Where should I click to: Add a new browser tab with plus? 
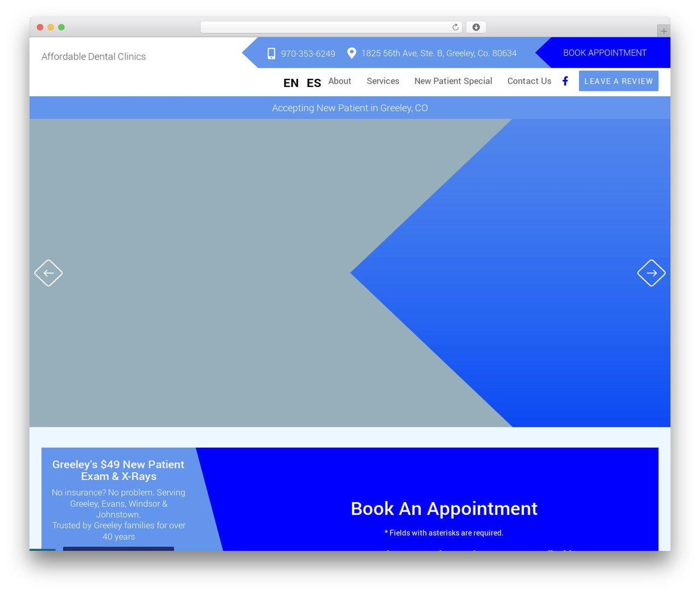(663, 31)
